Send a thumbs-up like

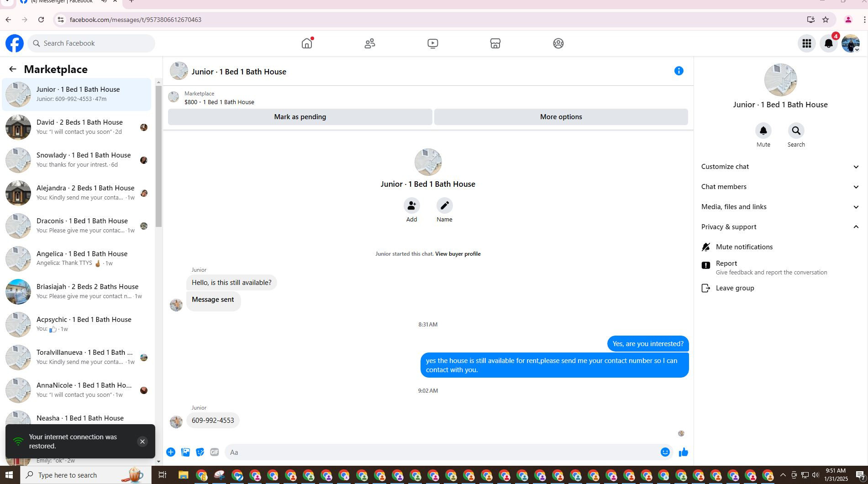coord(684,452)
